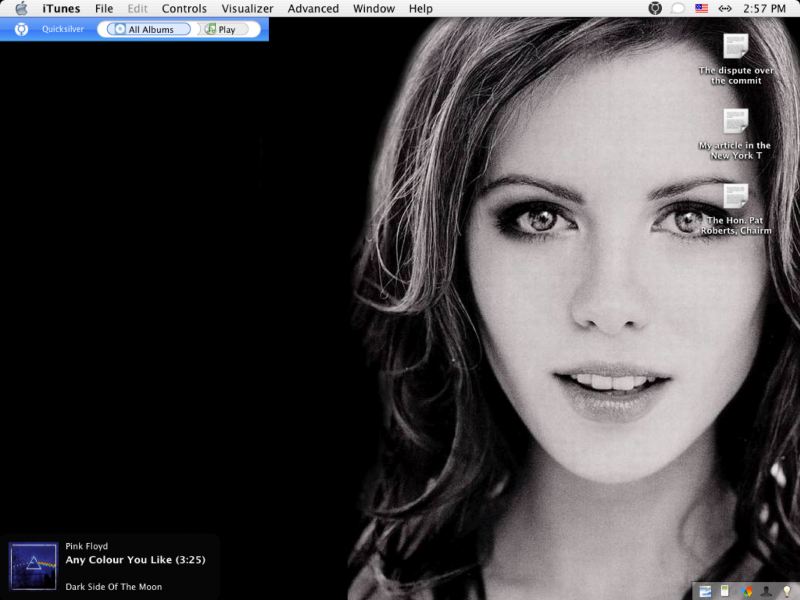Click the US flag input menu

[x=702, y=8]
